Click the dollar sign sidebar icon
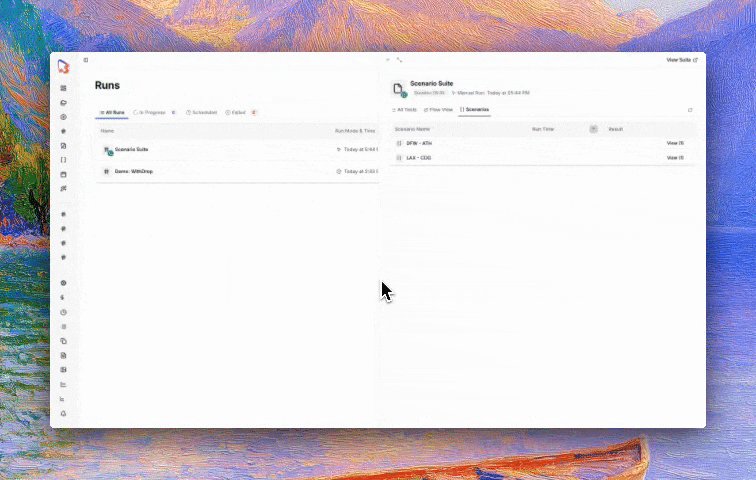 pyautogui.click(x=63, y=298)
